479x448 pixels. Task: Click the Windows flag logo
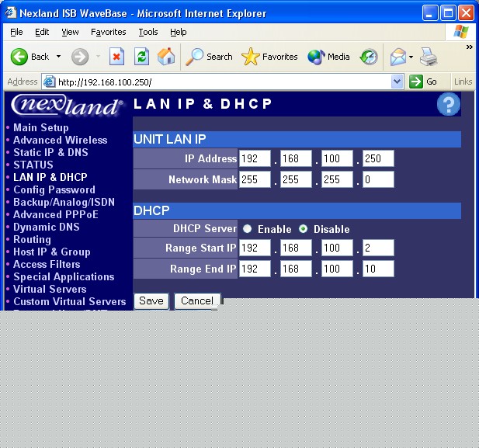[461, 32]
